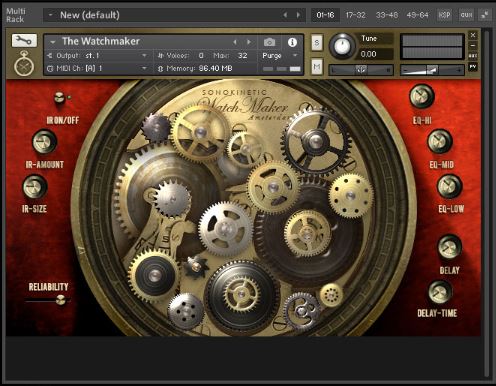Go to previous instrument with left arrow
Screen dimensions: 496x386
(235, 42)
